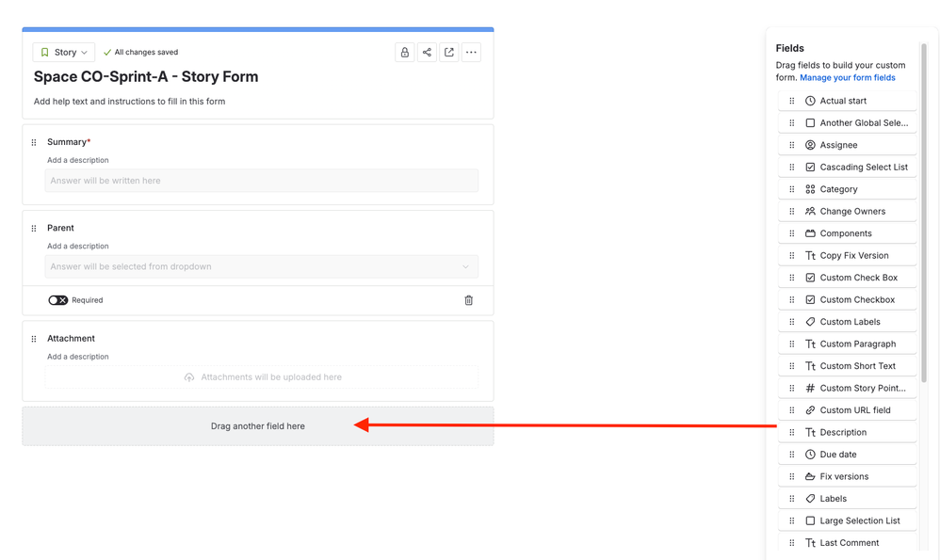940x560 pixels.
Task: Toggle the Required switch for Parent
Action: coord(58,300)
